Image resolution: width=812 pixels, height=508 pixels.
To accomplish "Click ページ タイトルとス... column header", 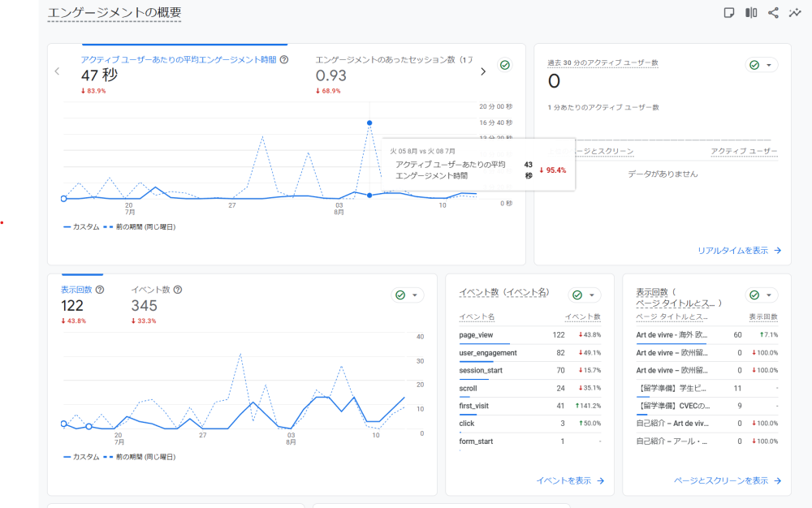I will [x=672, y=316].
